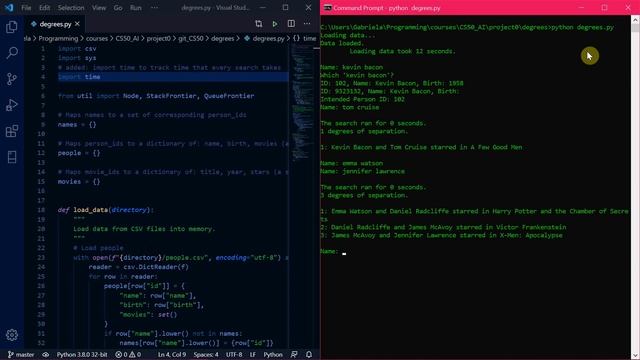Open the Explorer view in activity bar
Screen dimensions: 640x360
pyautogui.click(x=12, y=27)
